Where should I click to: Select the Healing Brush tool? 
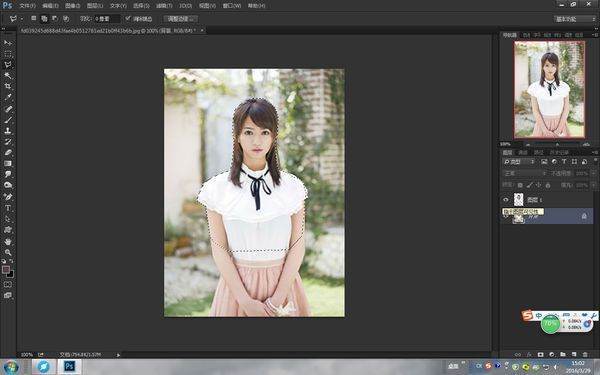8,109
